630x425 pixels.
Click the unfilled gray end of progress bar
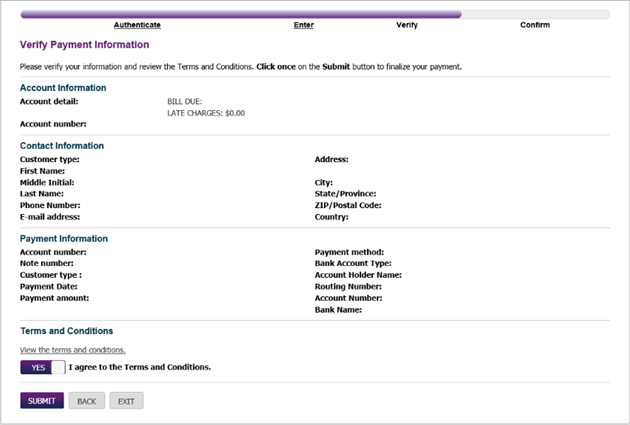(x=535, y=15)
